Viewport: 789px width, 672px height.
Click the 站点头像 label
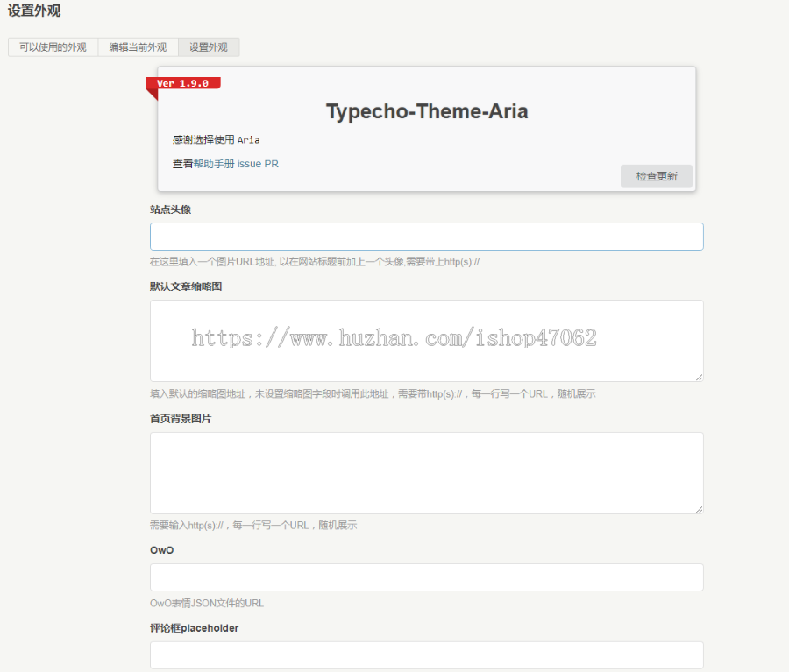(171, 209)
